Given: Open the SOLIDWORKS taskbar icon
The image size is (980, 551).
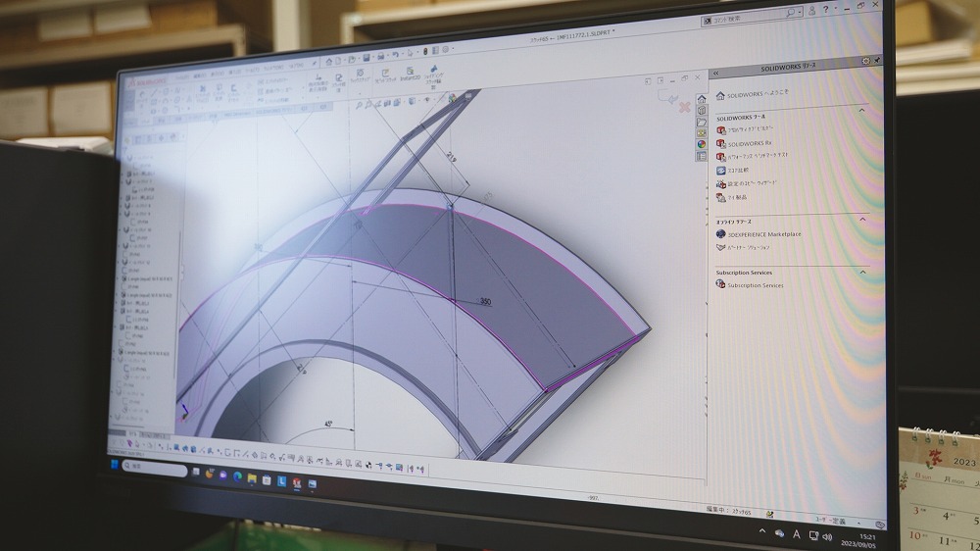Looking at the screenshot, I should click(298, 482).
